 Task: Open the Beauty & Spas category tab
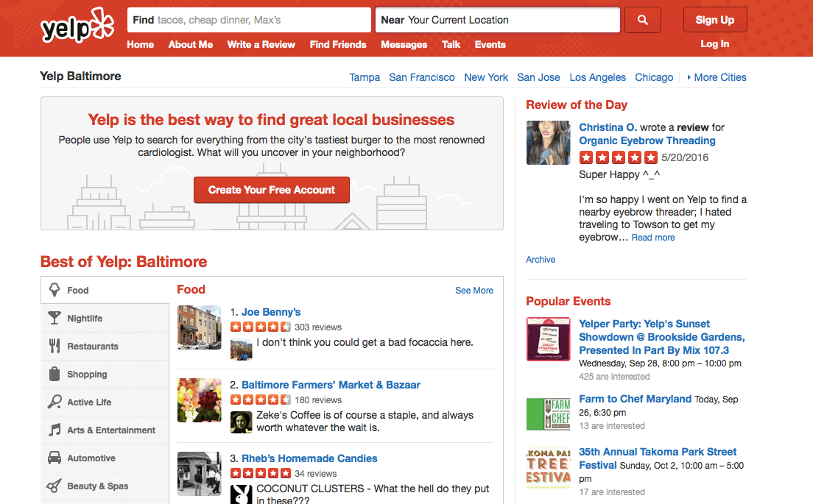(x=105, y=486)
